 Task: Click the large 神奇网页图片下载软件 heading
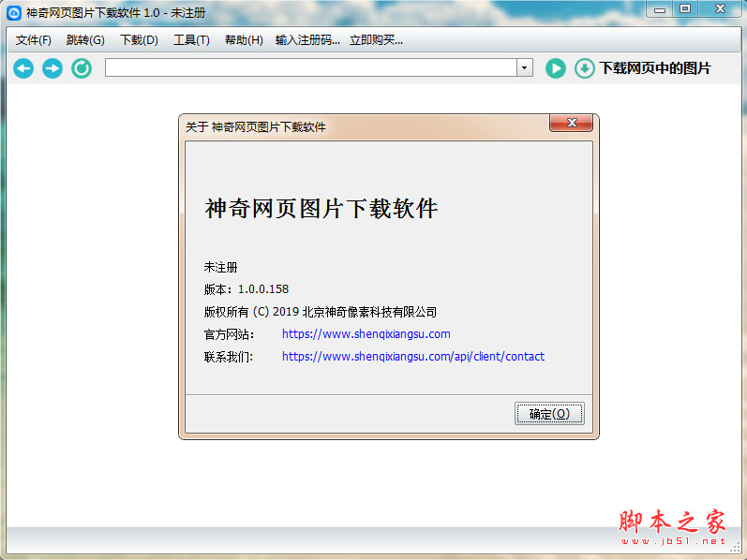321,209
